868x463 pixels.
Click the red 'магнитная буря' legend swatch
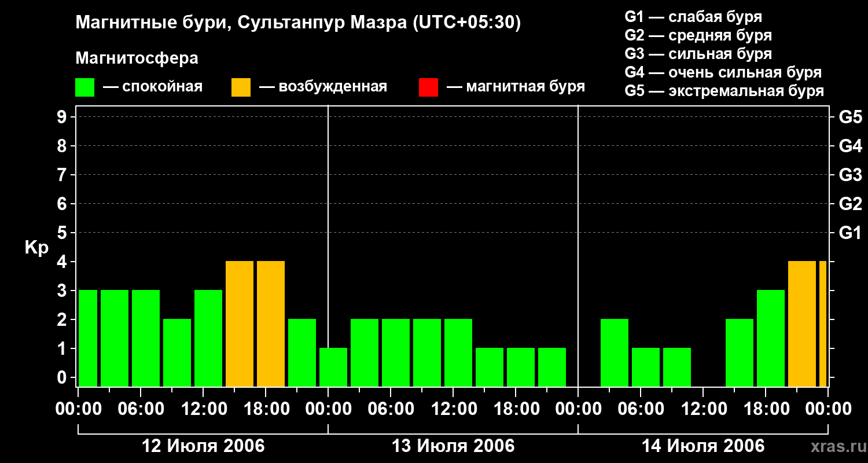(428, 87)
